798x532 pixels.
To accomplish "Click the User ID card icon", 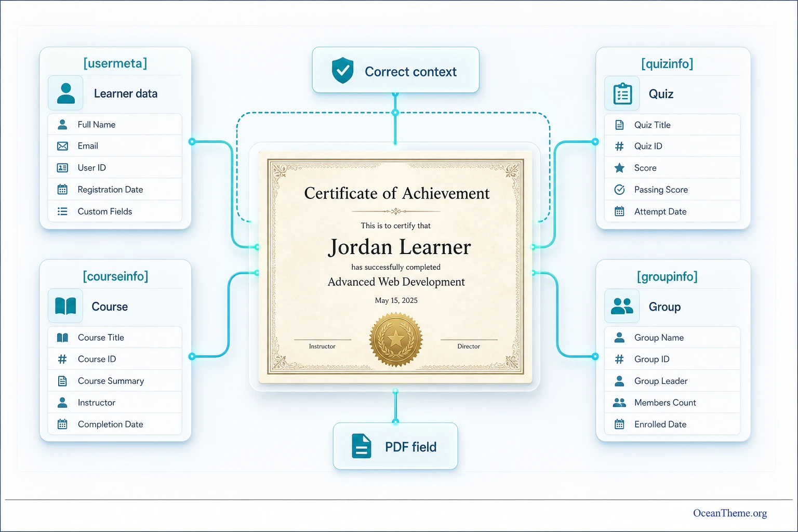I will (x=62, y=168).
